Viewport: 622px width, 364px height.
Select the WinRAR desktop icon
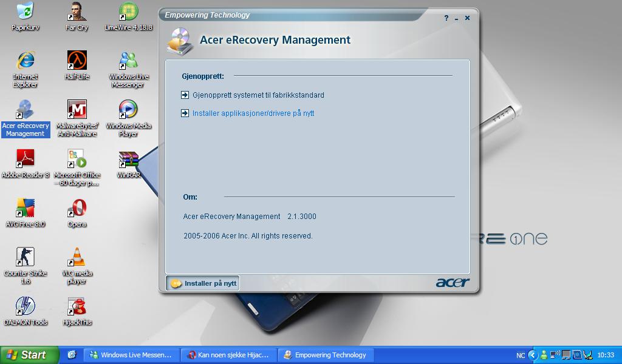[128, 164]
